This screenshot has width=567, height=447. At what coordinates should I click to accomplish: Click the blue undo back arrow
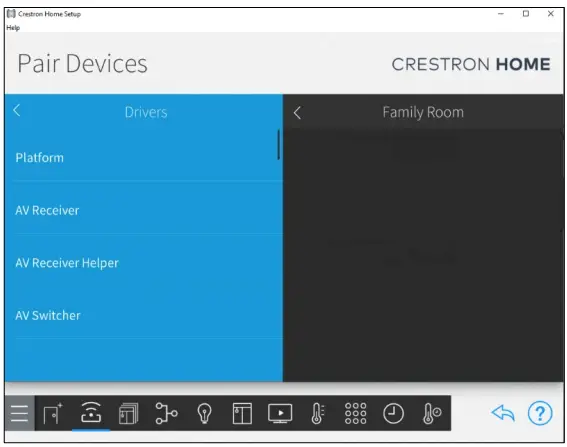[x=503, y=413]
